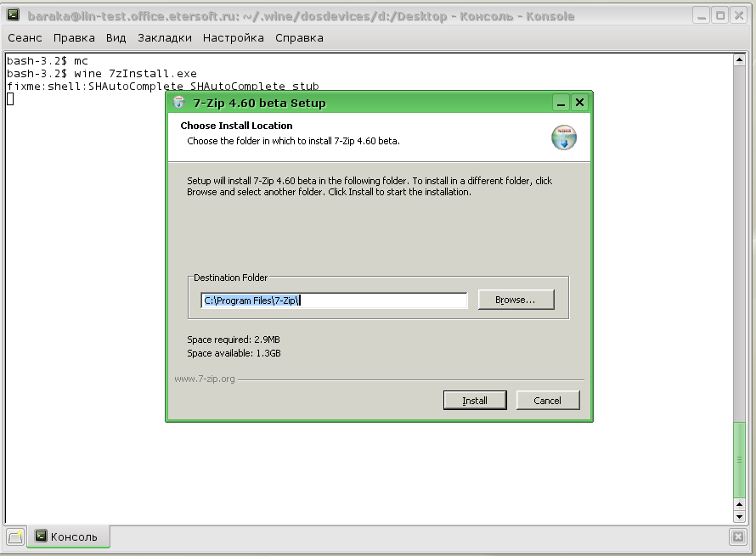Screen dimensions: 756x556
Task: Click the Destination Folder group label
Action: (230, 278)
